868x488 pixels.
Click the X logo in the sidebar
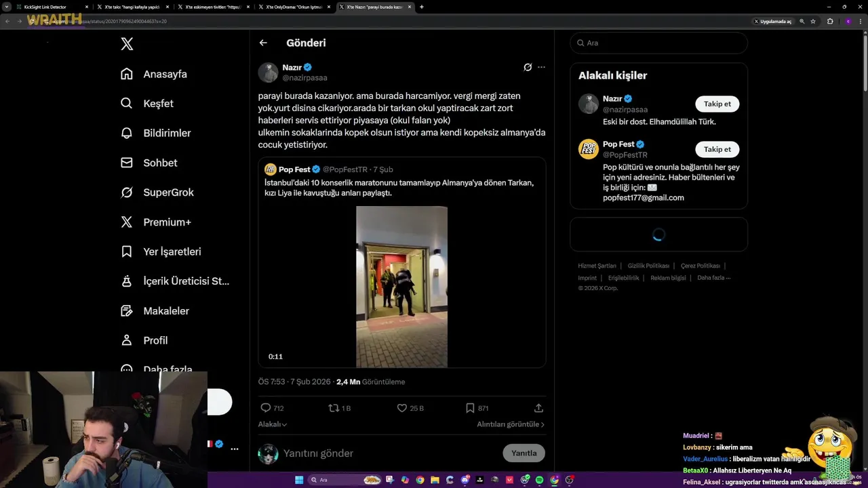pyautogui.click(x=127, y=44)
